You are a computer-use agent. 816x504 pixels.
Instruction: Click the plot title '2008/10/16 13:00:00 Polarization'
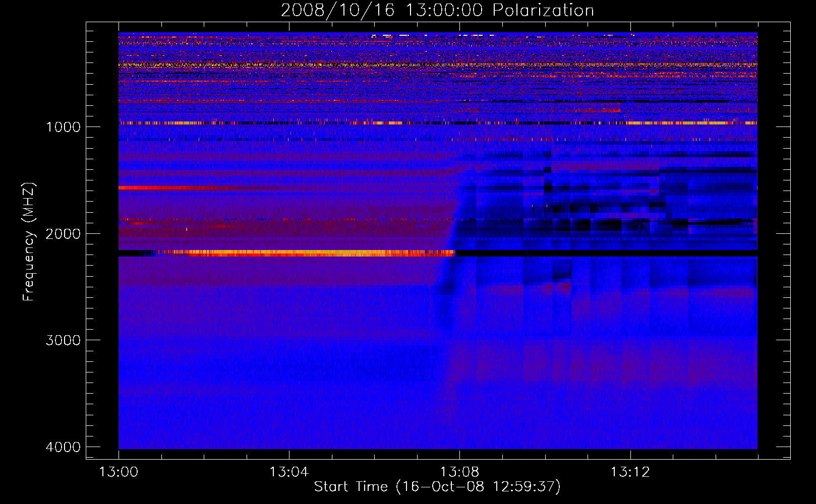pyautogui.click(x=437, y=10)
